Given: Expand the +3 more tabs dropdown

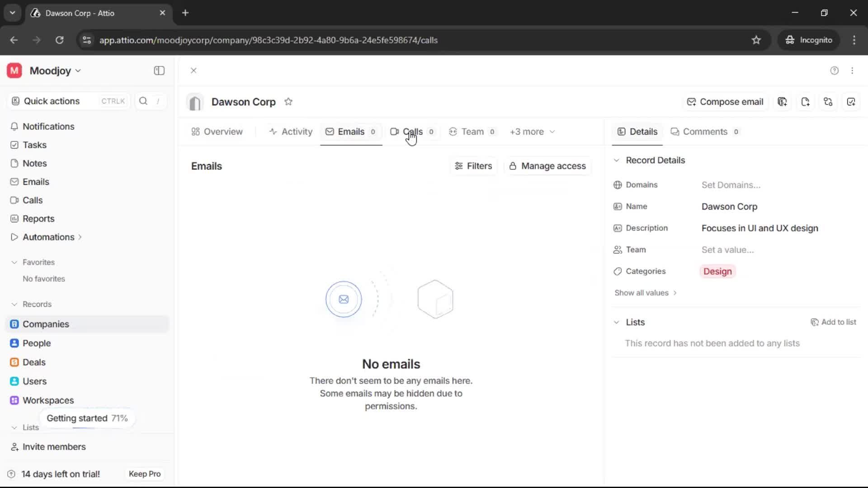Looking at the screenshot, I should point(532,131).
